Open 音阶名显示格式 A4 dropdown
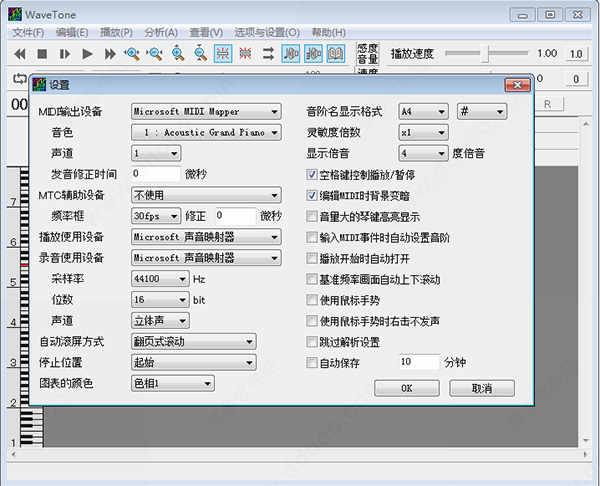Viewport: 600px width, 486px height. click(x=423, y=111)
